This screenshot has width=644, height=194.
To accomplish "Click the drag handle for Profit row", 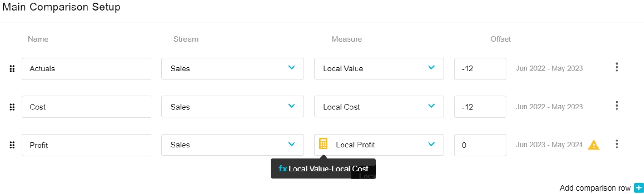I will tap(12, 145).
